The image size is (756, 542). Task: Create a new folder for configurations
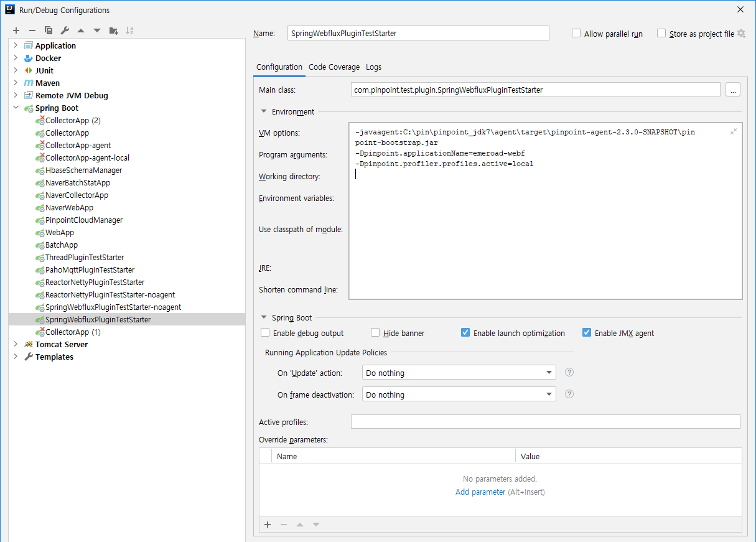pos(113,30)
